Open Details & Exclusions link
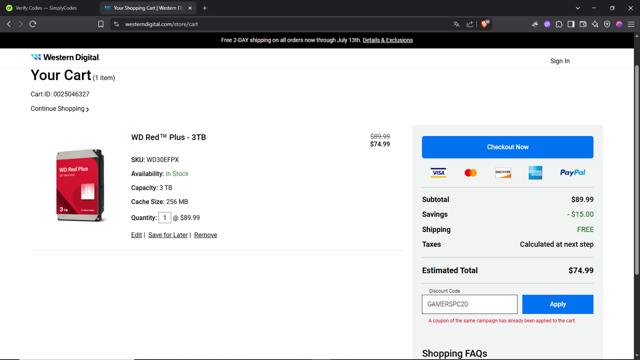640x360 pixels. 387,40
